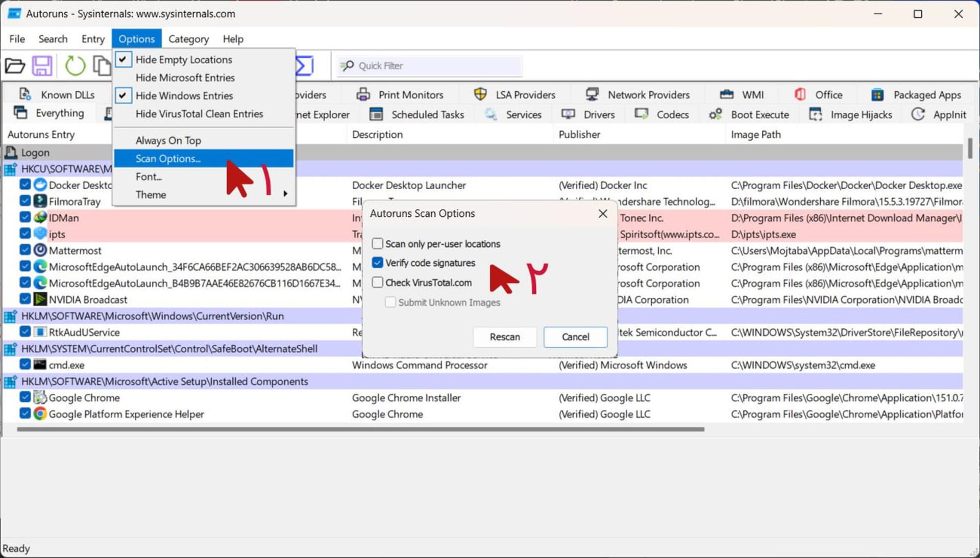The height and width of the screenshot is (558, 980).
Task: Click the green Refresh toolbar icon
Action: pos(75,66)
